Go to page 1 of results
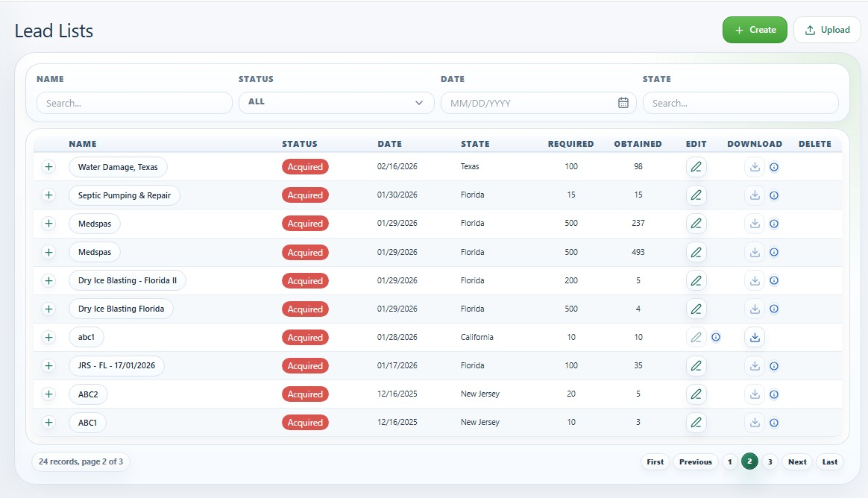Image resolution: width=868 pixels, height=498 pixels. (729, 461)
